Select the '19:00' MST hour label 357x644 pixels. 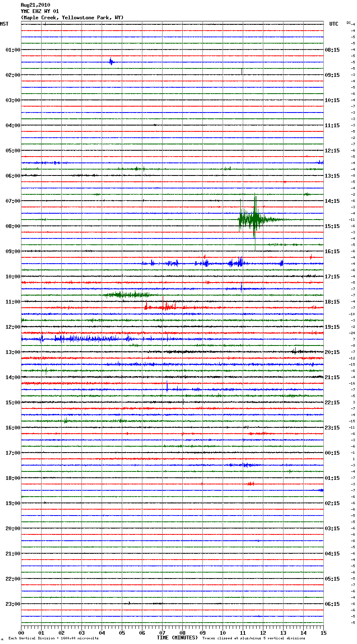coord(13,503)
